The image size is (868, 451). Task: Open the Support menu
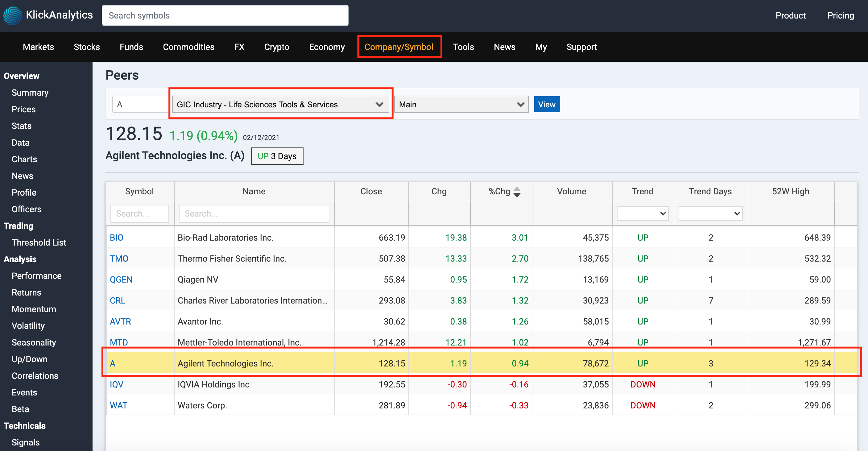[581, 47]
